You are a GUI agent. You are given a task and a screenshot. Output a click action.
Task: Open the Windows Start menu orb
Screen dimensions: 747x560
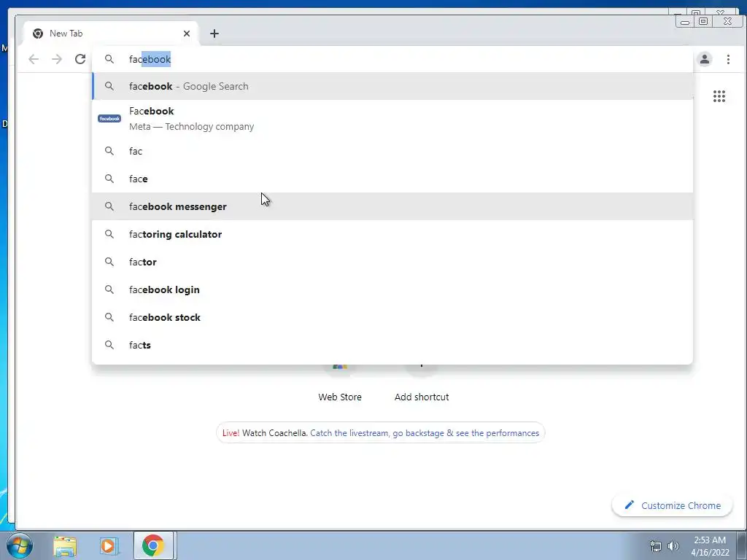[20, 545]
